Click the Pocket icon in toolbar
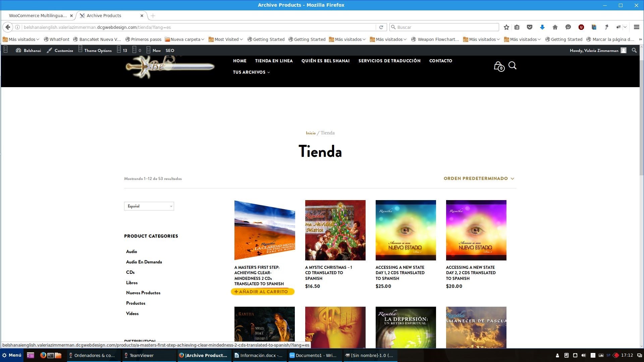The width and height of the screenshot is (644, 362). (x=530, y=27)
